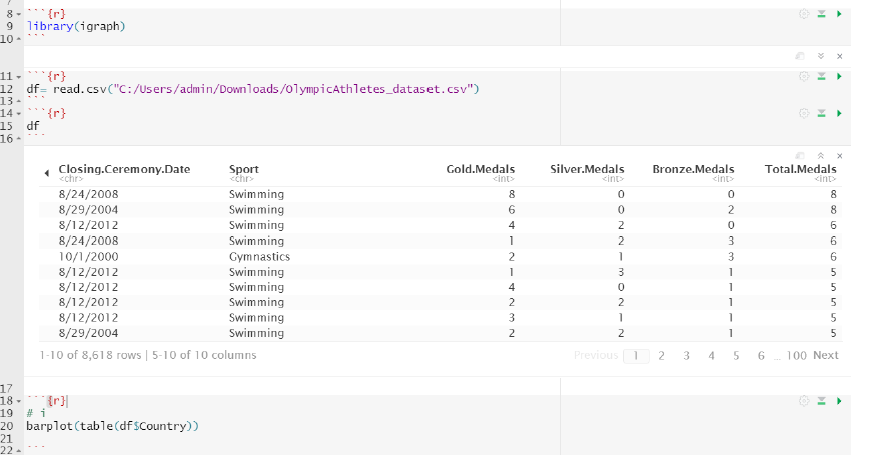Click the Total.Medals column header
This screenshot has width=877, height=455.
(801, 169)
